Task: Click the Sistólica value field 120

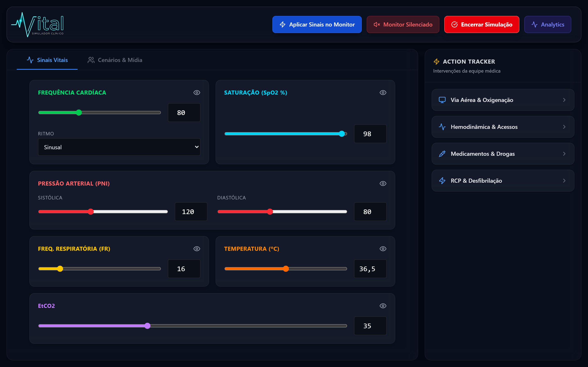Action: [191, 212]
